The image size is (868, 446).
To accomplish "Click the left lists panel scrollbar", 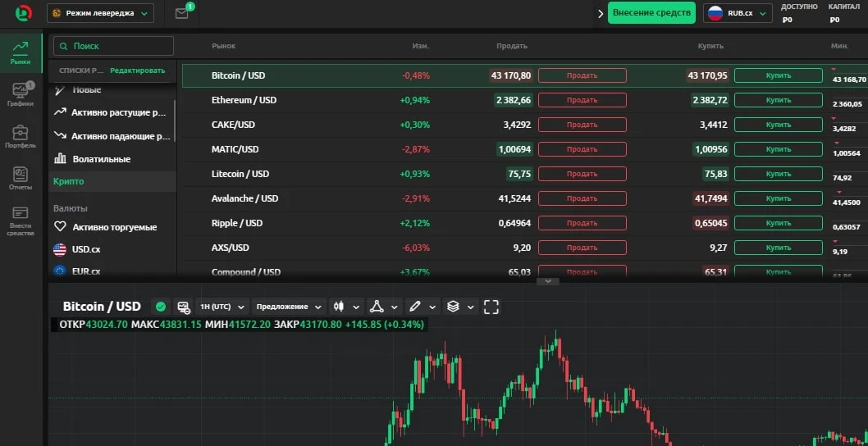I will (175, 120).
